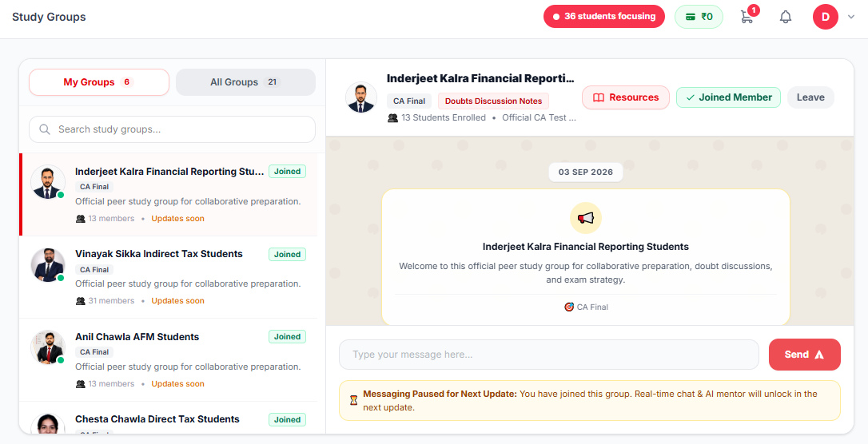Click the search magnifier icon in groups search
Viewport: 868px width, 444px height.
45,129
